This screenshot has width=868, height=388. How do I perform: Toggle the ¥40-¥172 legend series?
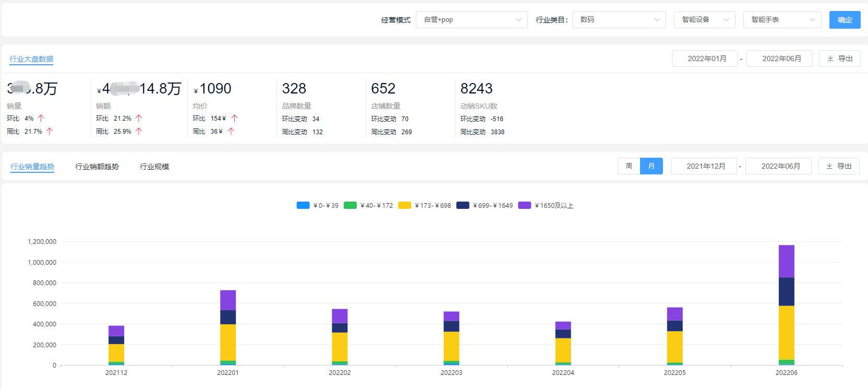click(368, 205)
